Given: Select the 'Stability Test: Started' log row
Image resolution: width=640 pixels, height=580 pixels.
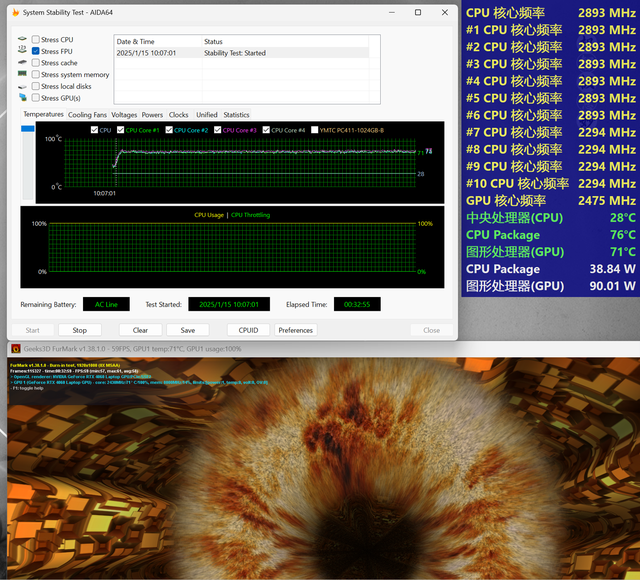Looking at the screenshot, I should pyautogui.click(x=242, y=53).
